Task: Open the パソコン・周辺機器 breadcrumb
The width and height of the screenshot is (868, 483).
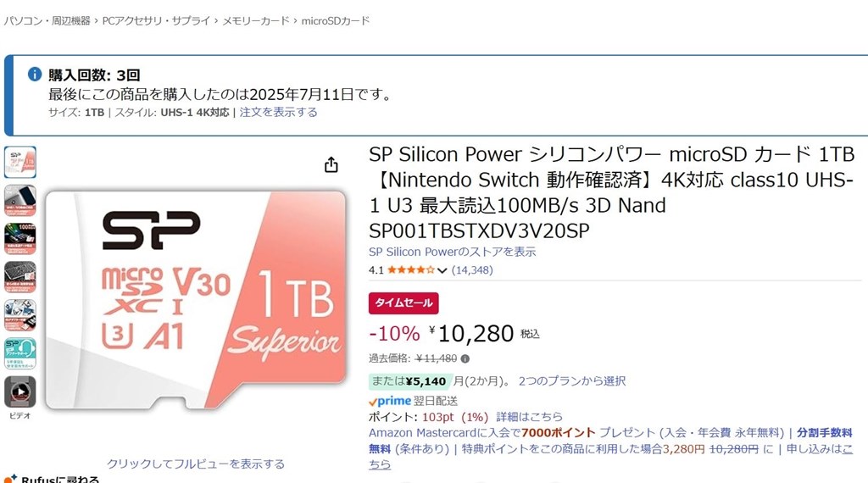Action: 47,20
